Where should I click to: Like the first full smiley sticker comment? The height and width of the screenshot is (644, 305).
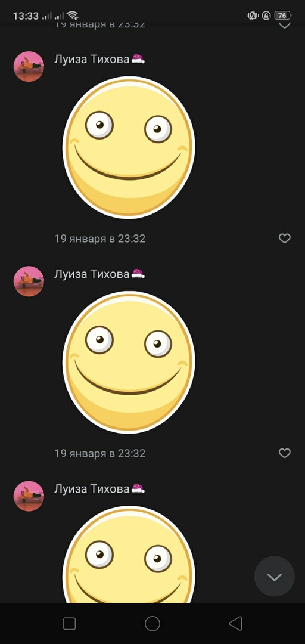(285, 238)
